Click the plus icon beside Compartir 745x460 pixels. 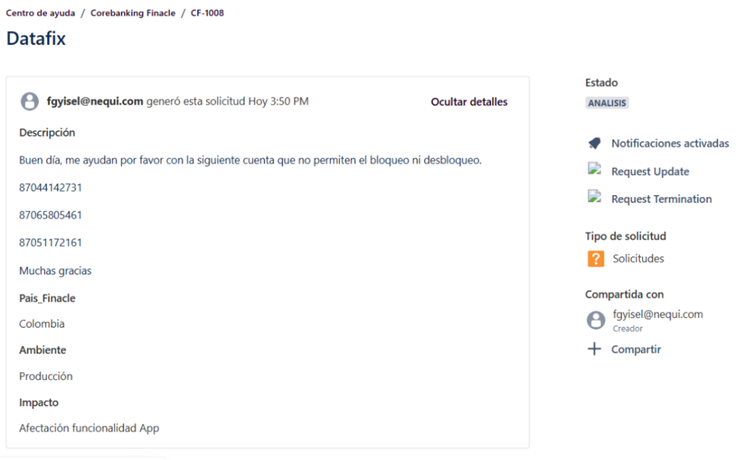[x=594, y=349]
